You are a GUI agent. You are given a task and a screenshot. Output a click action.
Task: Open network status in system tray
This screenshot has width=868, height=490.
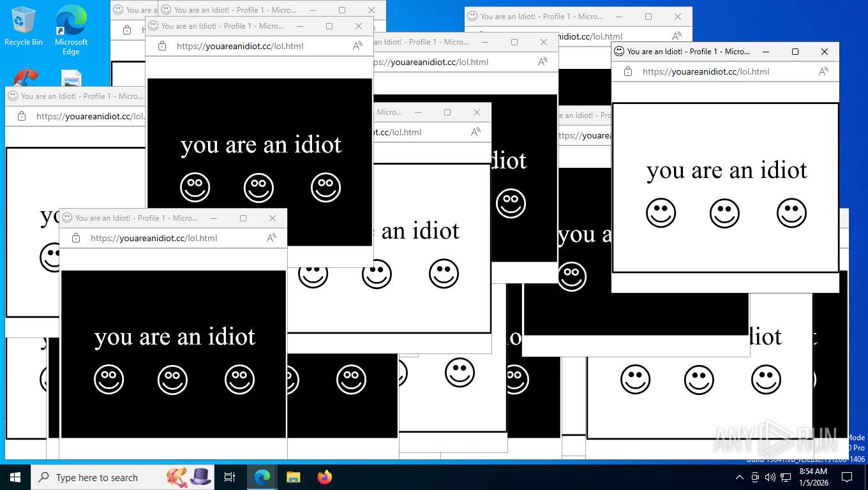786,477
